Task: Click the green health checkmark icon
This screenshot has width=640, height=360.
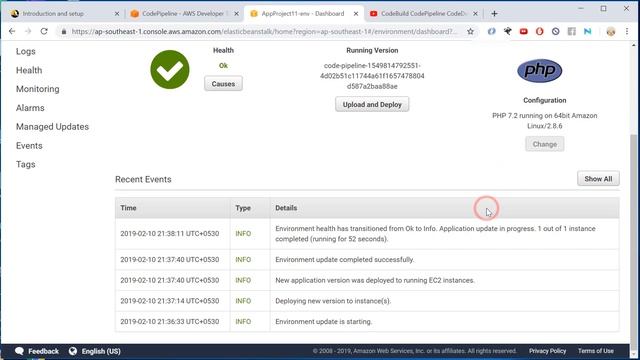Action: (x=170, y=69)
